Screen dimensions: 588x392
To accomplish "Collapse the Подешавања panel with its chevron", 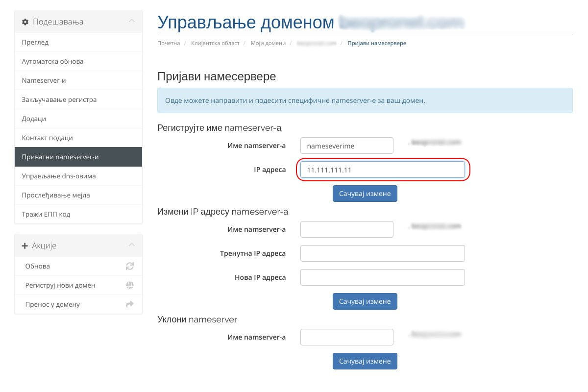I will pos(131,22).
